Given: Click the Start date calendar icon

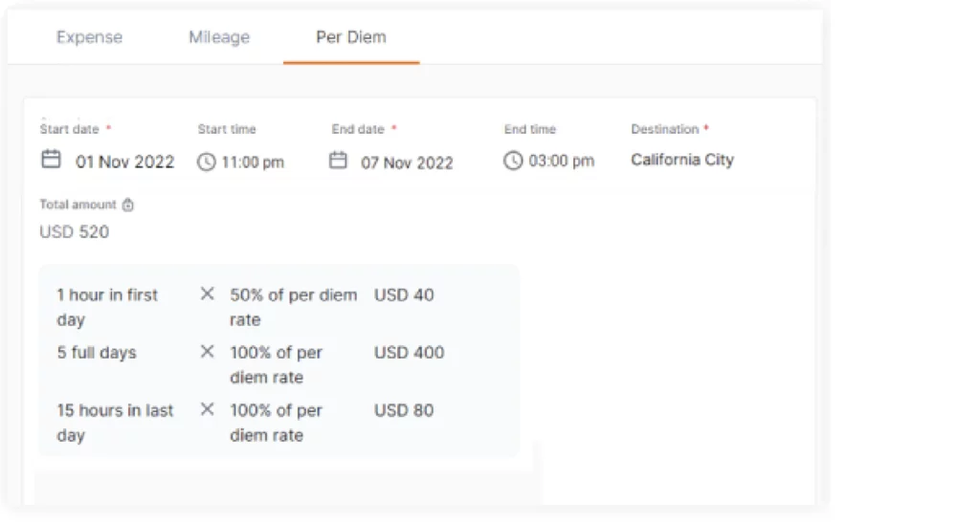Looking at the screenshot, I should click(x=51, y=160).
